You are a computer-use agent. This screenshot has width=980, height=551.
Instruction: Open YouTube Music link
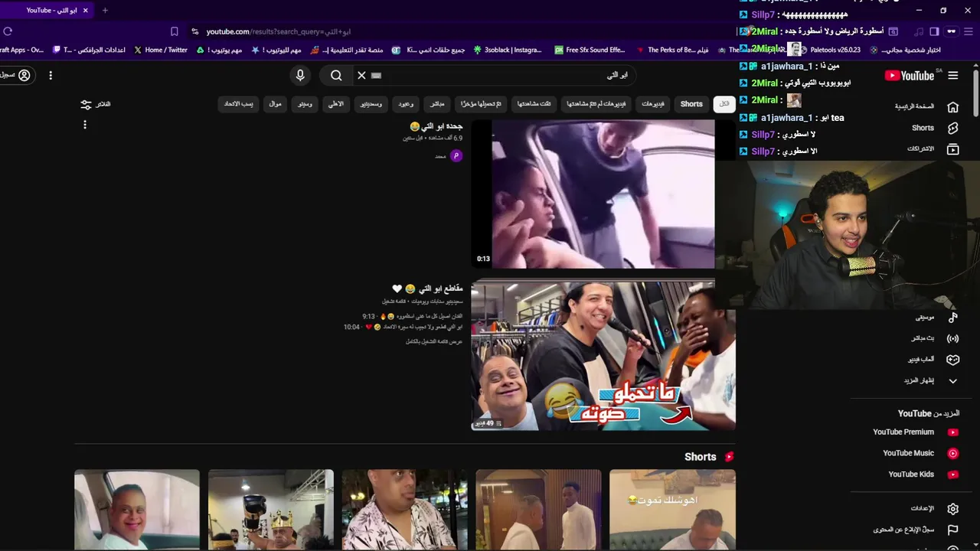pos(920,453)
